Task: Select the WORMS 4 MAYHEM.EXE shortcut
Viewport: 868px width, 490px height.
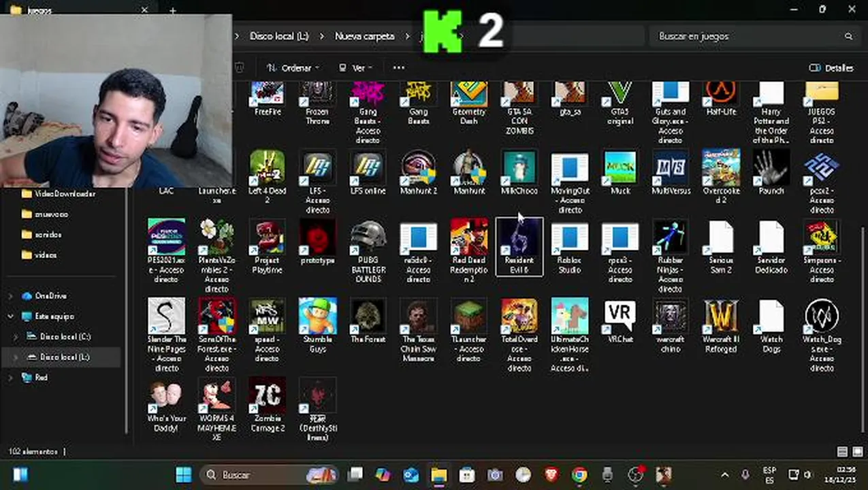Action: coord(216,410)
